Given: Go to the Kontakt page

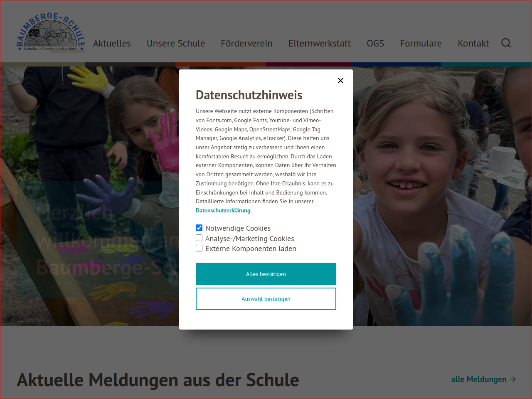Looking at the screenshot, I should pos(473,43).
